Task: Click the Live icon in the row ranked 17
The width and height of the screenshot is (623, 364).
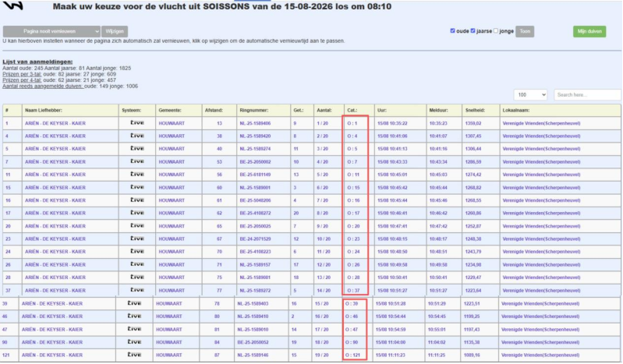Action: 137,213
